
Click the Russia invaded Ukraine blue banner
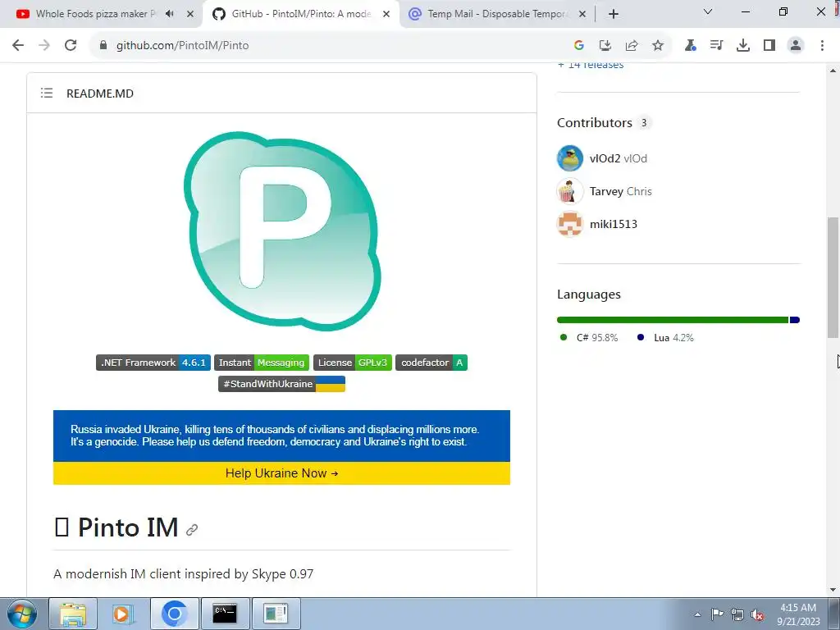pos(282,436)
